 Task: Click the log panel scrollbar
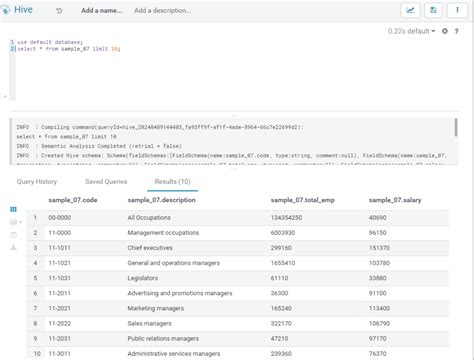[x=456, y=127]
